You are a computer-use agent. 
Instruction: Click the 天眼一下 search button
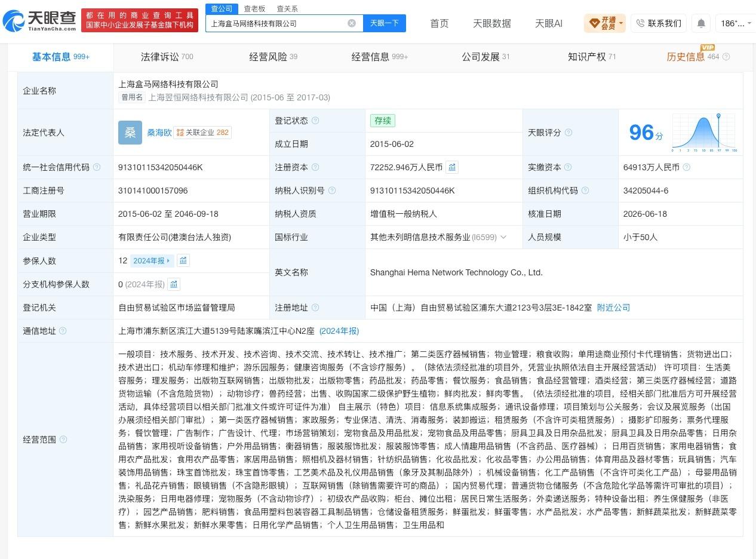tap(384, 23)
